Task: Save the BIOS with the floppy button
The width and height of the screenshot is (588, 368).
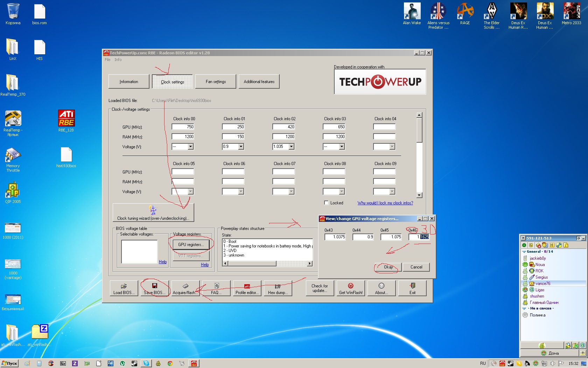Action: (x=155, y=288)
